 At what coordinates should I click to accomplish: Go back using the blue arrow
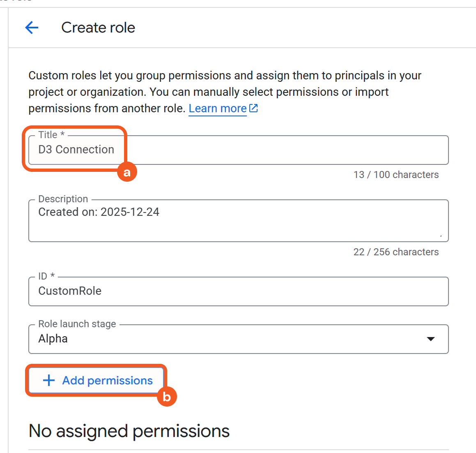[x=32, y=28]
